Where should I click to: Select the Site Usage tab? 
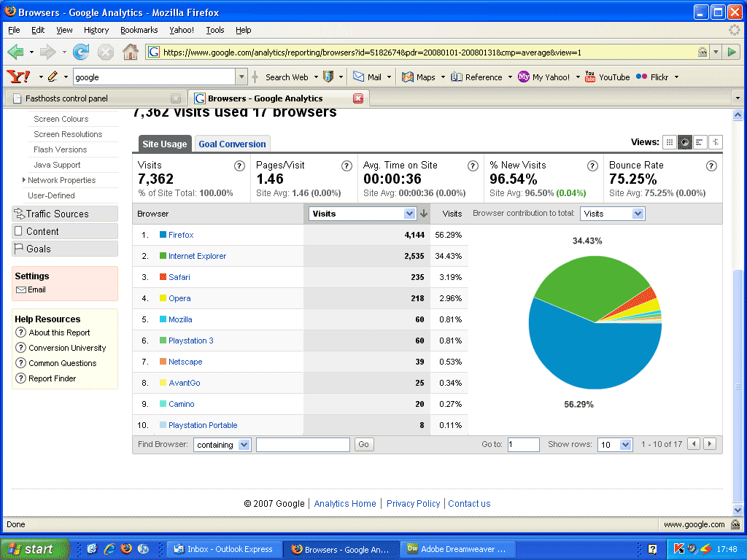(164, 144)
